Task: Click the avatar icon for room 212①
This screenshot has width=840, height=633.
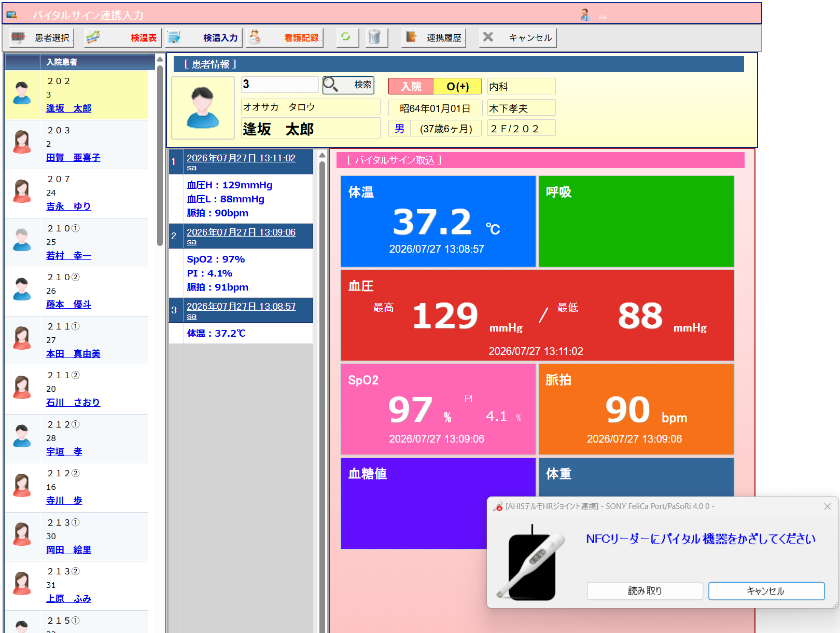Action: [x=22, y=436]
